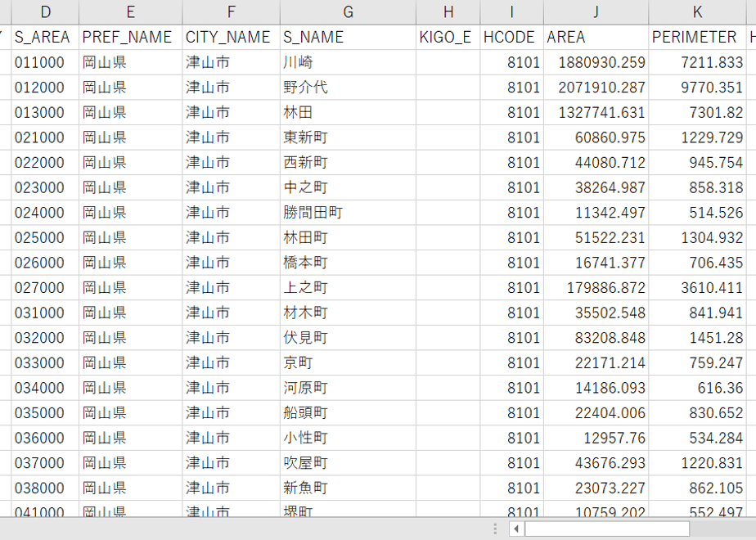Select cell containing 川崎
The height and width of the screenshot is (540, 756).
(x=348, y=62)
